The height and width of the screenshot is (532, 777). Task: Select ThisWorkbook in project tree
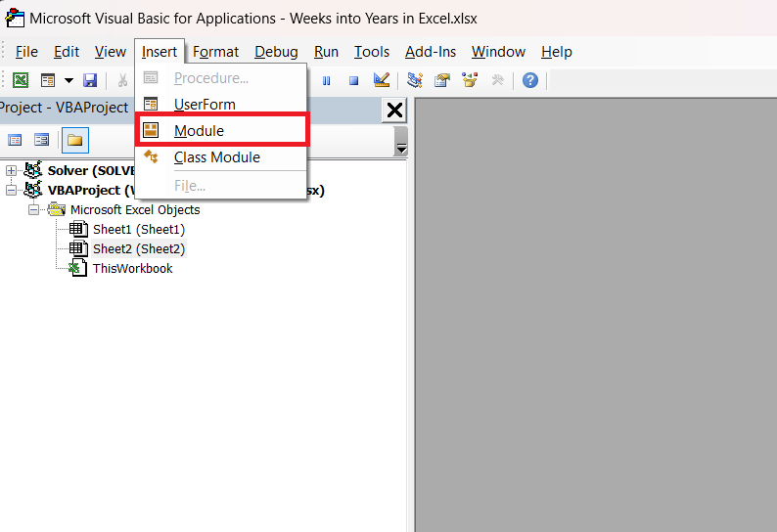click(133, 269)
